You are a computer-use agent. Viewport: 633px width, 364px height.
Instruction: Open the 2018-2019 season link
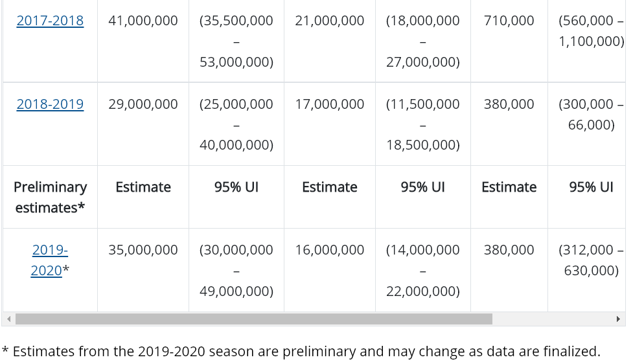[x=50, y=104]
